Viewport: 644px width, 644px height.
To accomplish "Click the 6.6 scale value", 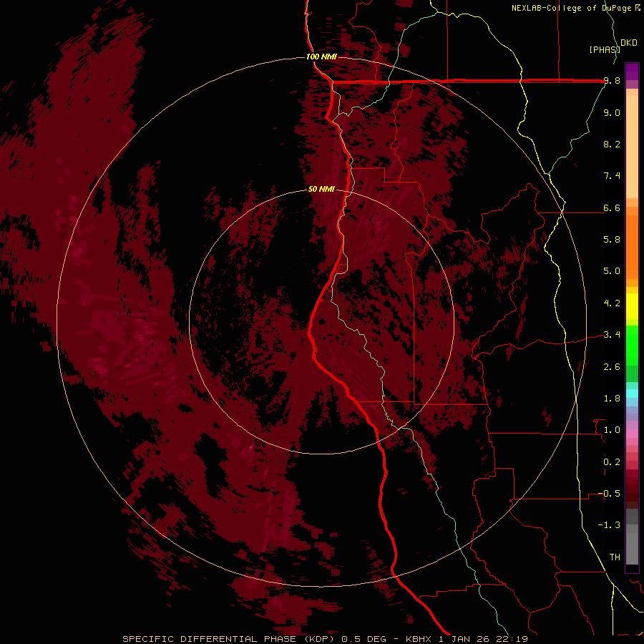I will (x=612, y=208).
